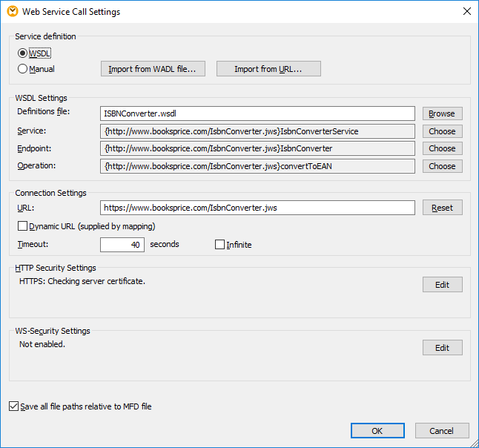Click the MapForce icon in title bar
This screenshot has width=479, height=448.
coord(12,11)
